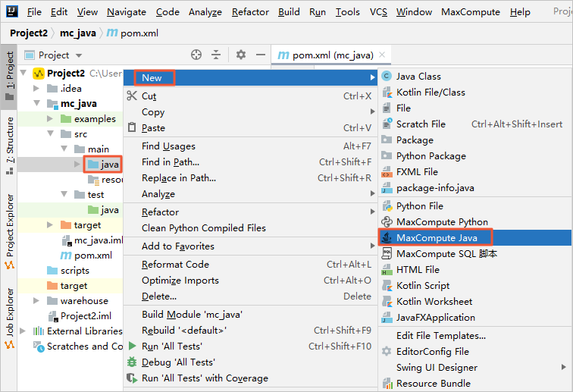The image size is (573, 392).
Task: Select Kotlin Worksheet in New submenu
Action: pyautogui.click(x=475, y=302)
